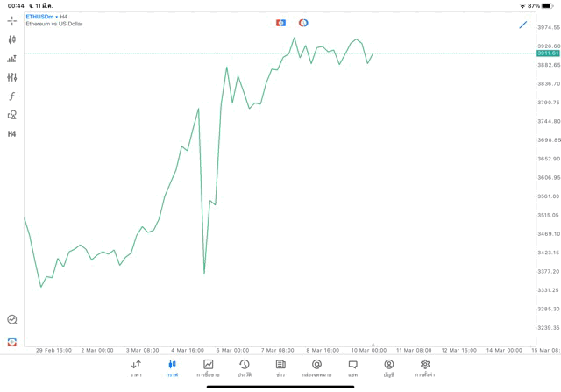Tap the red-blue circle icon above chart

[303, 23]
